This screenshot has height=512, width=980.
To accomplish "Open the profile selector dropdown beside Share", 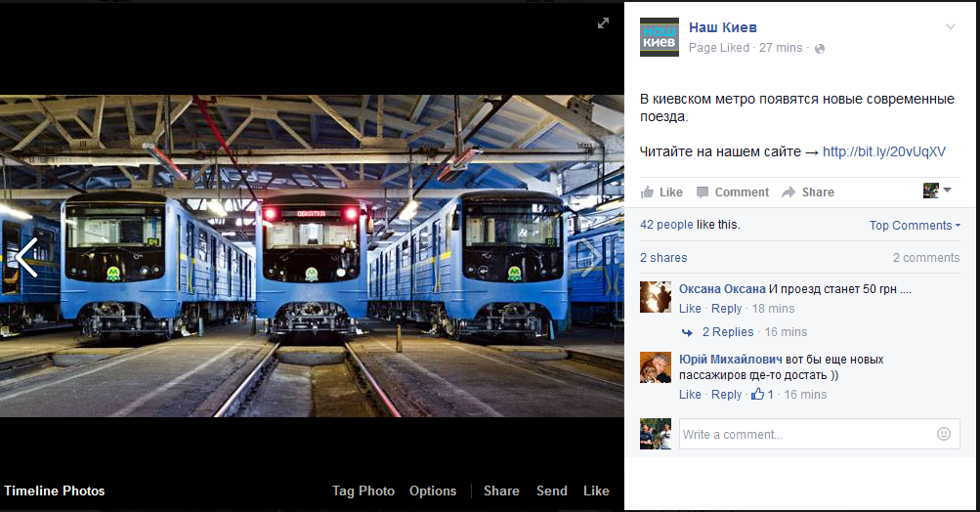I will coord(937,191).
